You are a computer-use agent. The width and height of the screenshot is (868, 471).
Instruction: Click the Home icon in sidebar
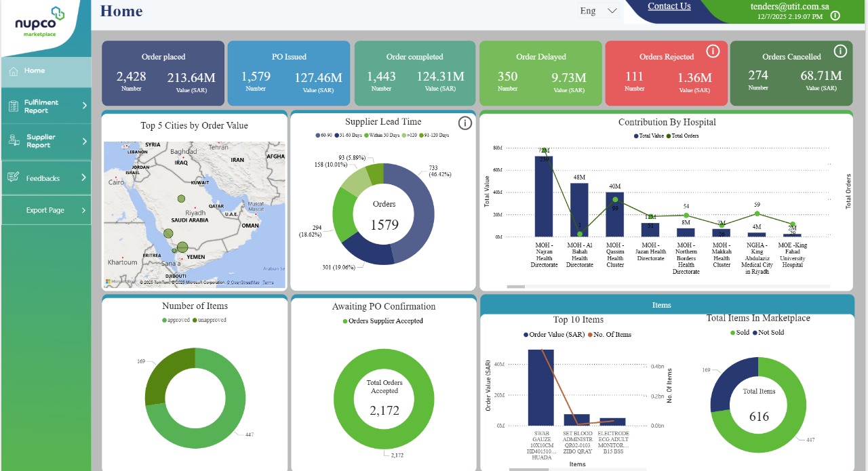click(12, 71)
